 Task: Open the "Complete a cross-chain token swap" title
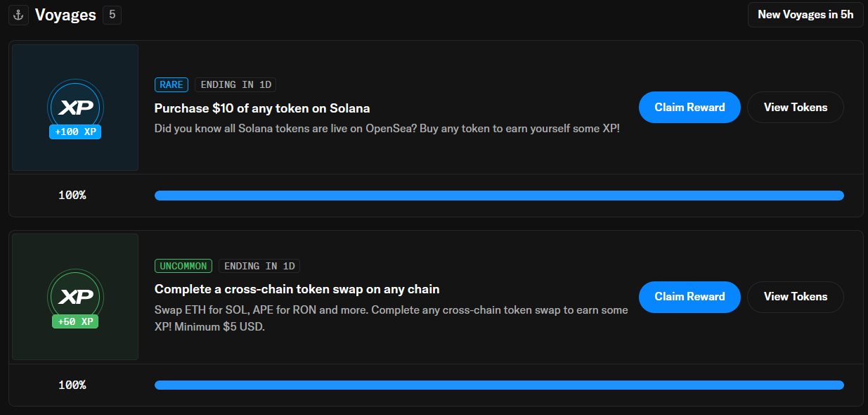297,289
